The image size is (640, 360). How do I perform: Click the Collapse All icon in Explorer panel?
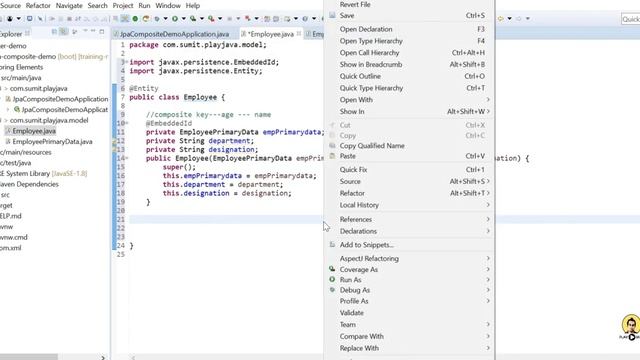[54, 32]
